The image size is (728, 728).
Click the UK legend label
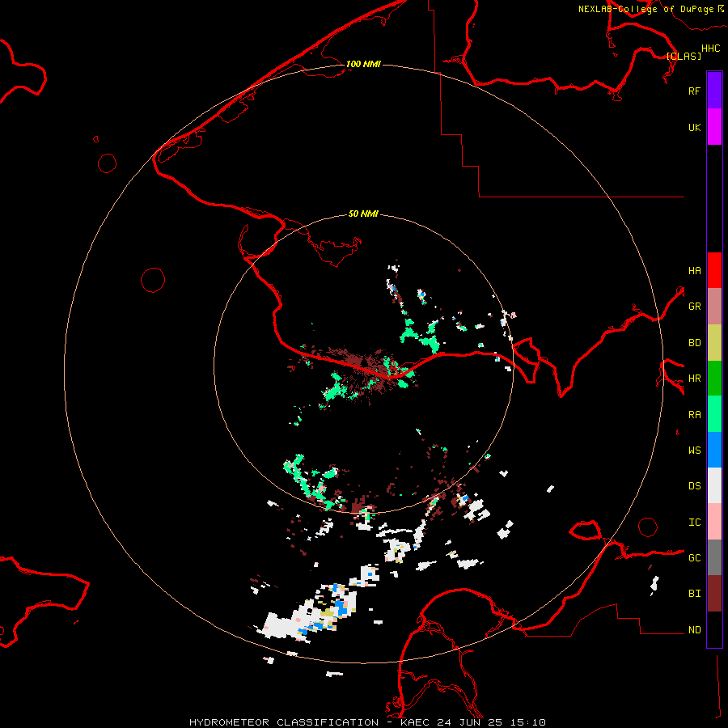(694, 127)
